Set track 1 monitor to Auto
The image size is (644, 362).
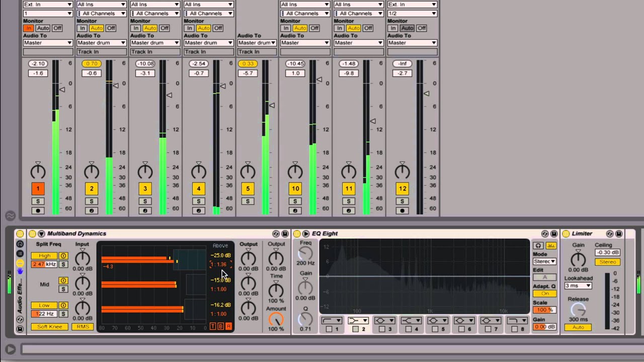pyautogui.click(x=43, y=28)
